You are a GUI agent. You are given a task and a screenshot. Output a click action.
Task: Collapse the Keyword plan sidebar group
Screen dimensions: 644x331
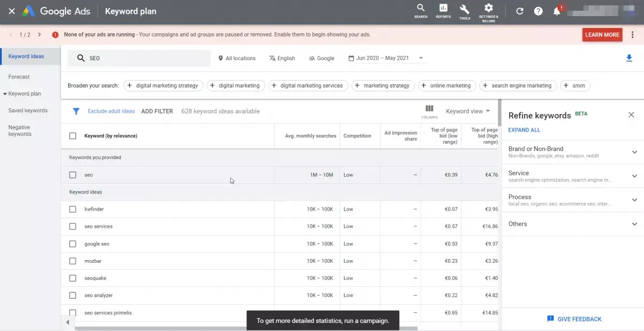click(5, 93)
